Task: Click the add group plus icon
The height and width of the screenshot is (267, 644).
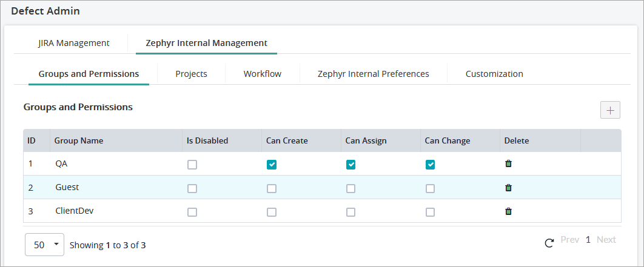Action: point(610,110)
